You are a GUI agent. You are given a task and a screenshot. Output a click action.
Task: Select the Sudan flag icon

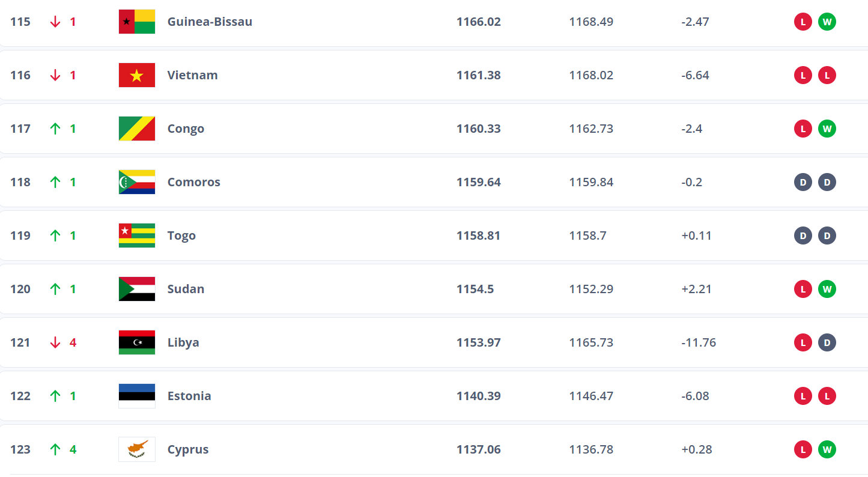(x=137, y=289)
